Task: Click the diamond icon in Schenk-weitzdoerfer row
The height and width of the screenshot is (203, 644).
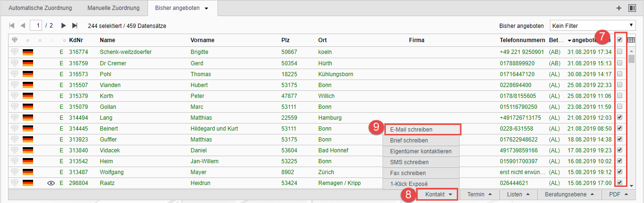Action: [14, 52]
